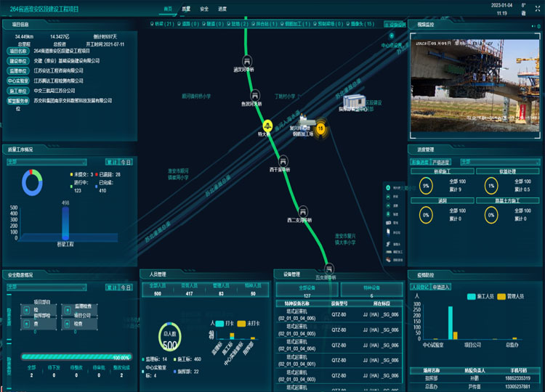This screenshot has height=392, width=545.
Task: Click 累计 in the 安全隐患情况 panel
Action: pos(112,287)
